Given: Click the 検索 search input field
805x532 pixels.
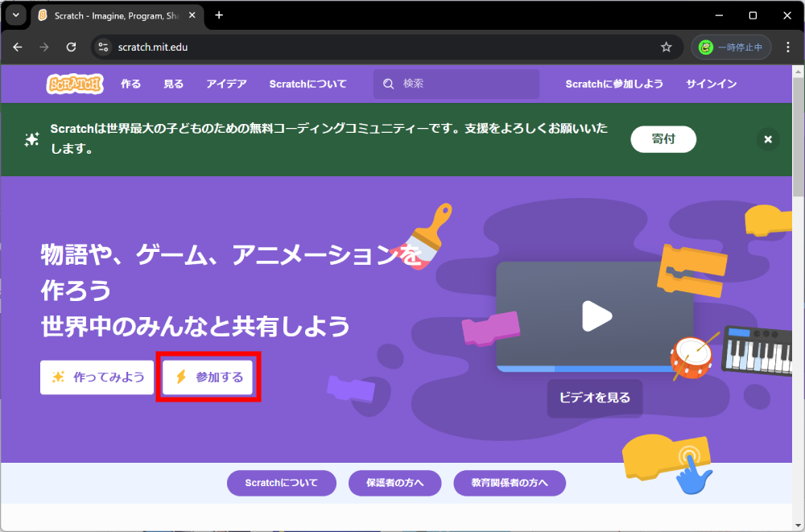Looking at the screenshot, I should tap(456, 84).
